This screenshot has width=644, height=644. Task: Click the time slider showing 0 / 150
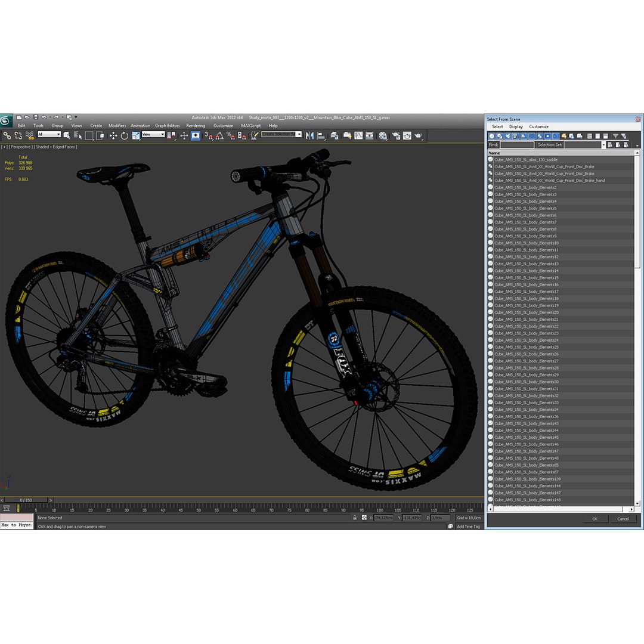26,500
